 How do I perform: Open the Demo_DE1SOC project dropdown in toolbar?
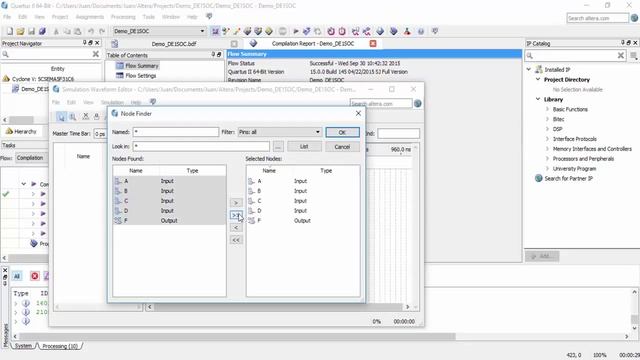point(159,31)
